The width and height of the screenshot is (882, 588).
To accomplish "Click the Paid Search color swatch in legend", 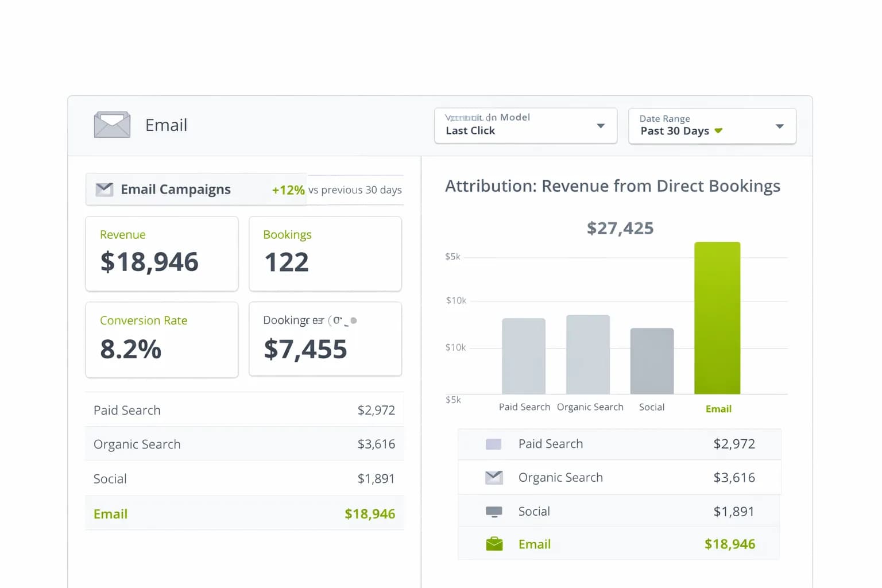I will pos(494,444).
